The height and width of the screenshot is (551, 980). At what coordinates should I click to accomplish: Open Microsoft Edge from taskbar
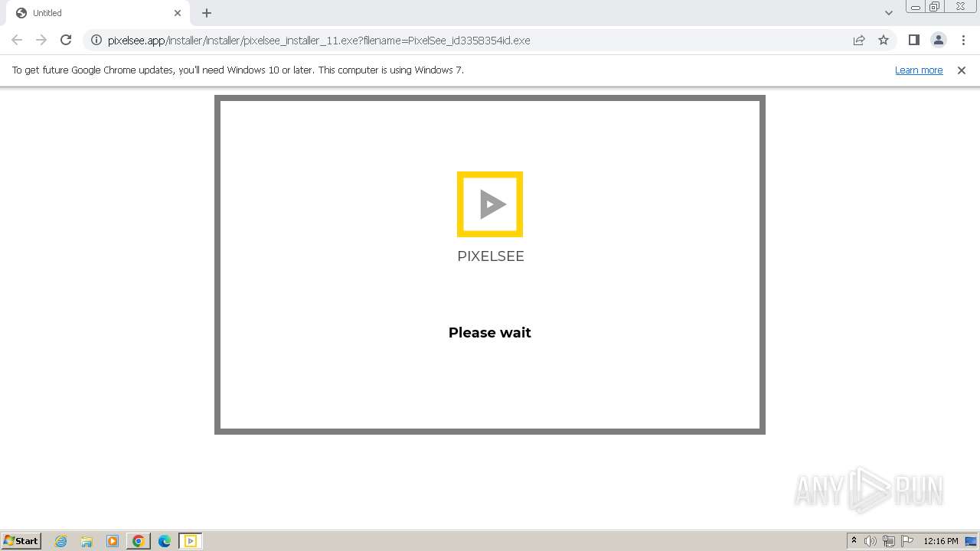[x=165, y=541]
